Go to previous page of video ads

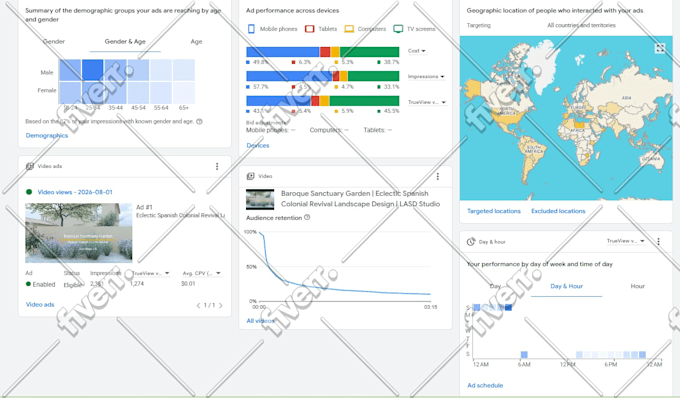pos(198,305)
